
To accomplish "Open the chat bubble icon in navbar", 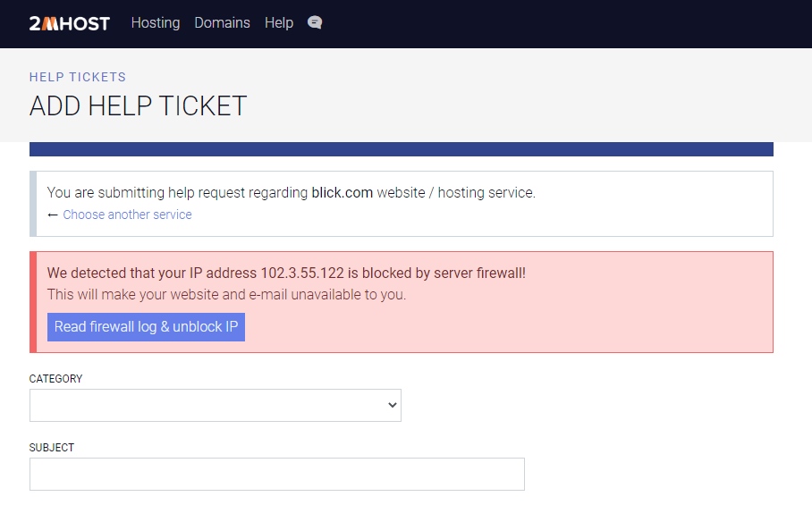I will point(315,23).
